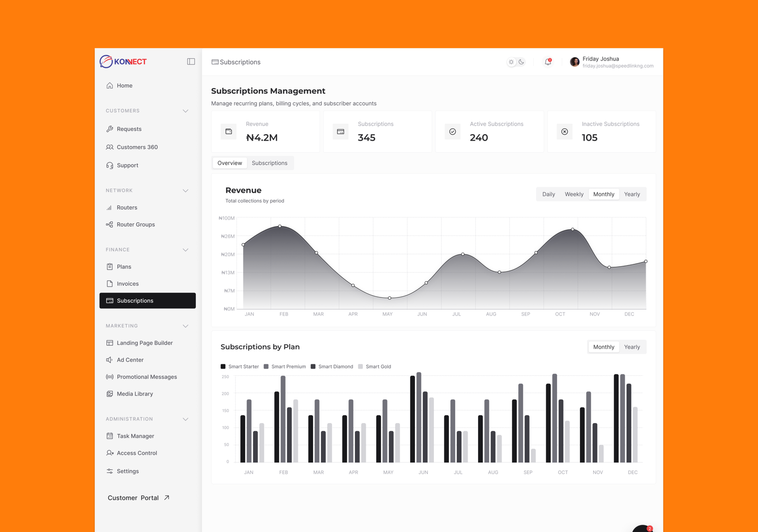Open Task Manager calendar icon
Viewport: 758px width, 532px height.
(109, 436)
